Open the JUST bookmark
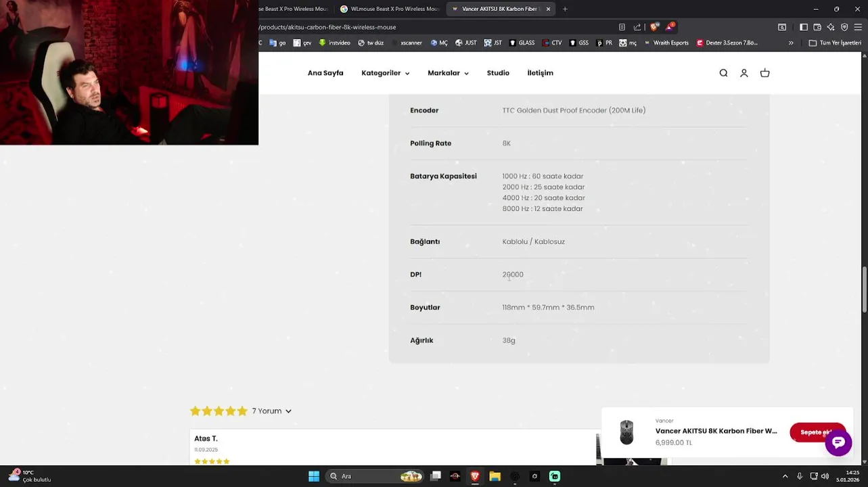This screenshot has width=868, height=487. (465, 43)
